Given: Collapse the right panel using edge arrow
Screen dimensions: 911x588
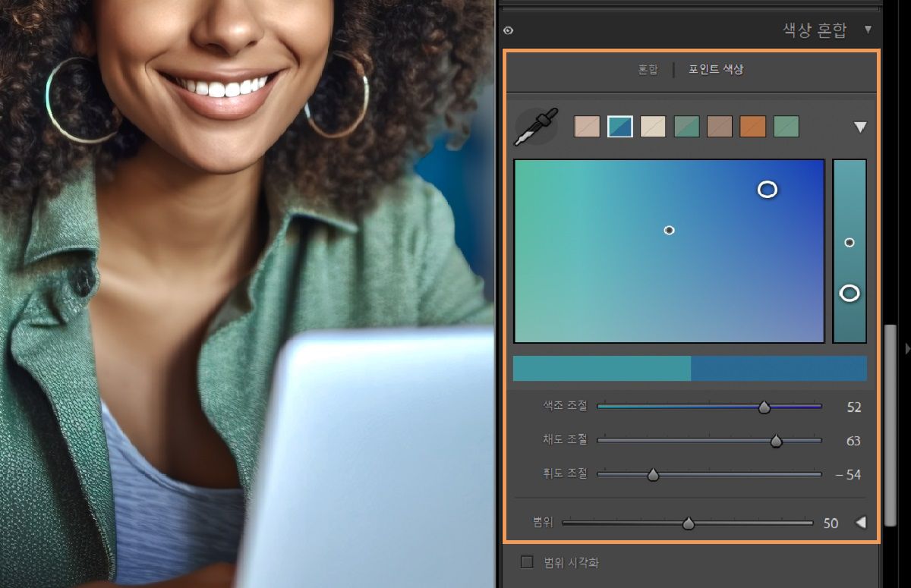Looking at the screenshot, I should pos(908,348).
